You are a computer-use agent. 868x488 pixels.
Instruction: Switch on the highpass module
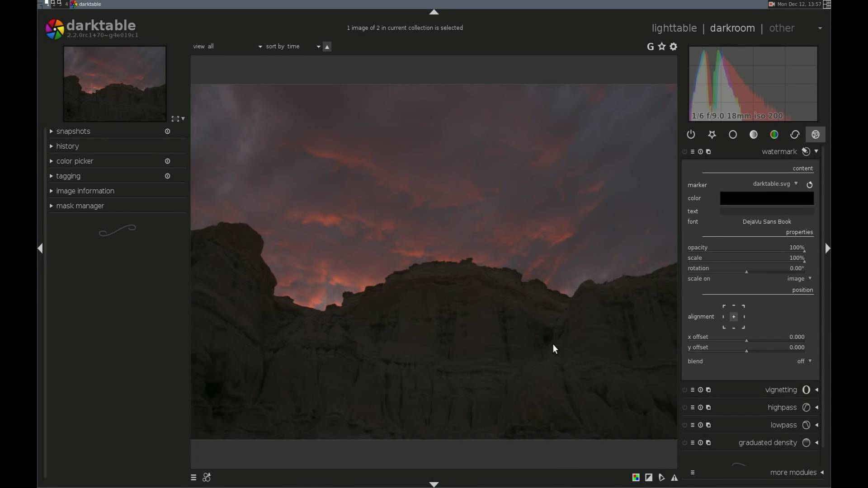coord(684,408)
